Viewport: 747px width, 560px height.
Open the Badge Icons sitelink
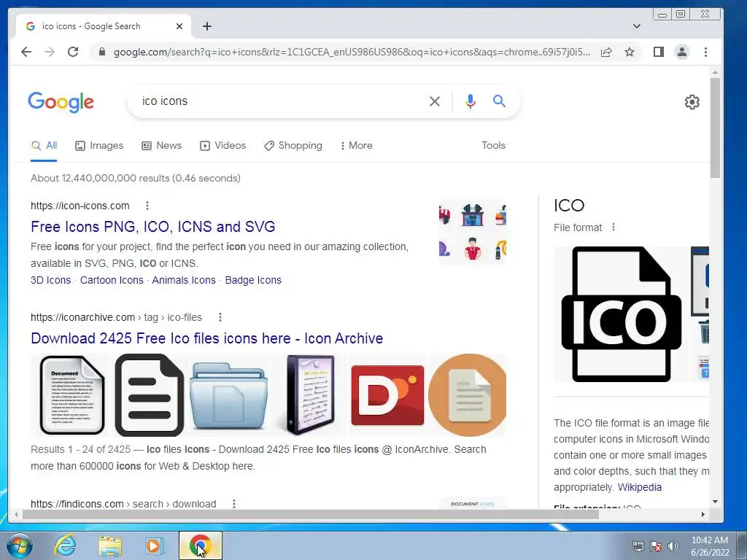click(x=253, y=280)
